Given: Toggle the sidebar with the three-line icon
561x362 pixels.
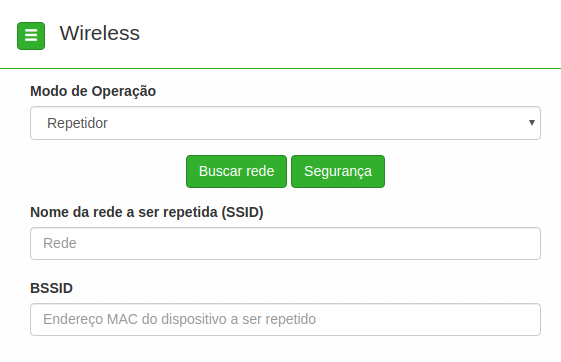Looking at the screenshot, I should tap(31, 36).
